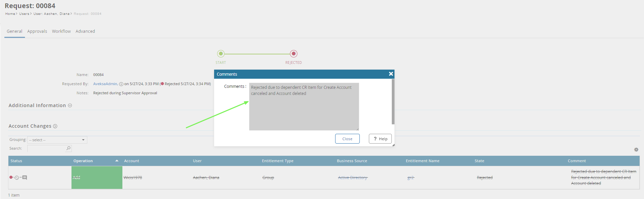The width and height of the screenshot is (644, 199).
Task: Open the Grouping select dropdown
Action: 57,140
